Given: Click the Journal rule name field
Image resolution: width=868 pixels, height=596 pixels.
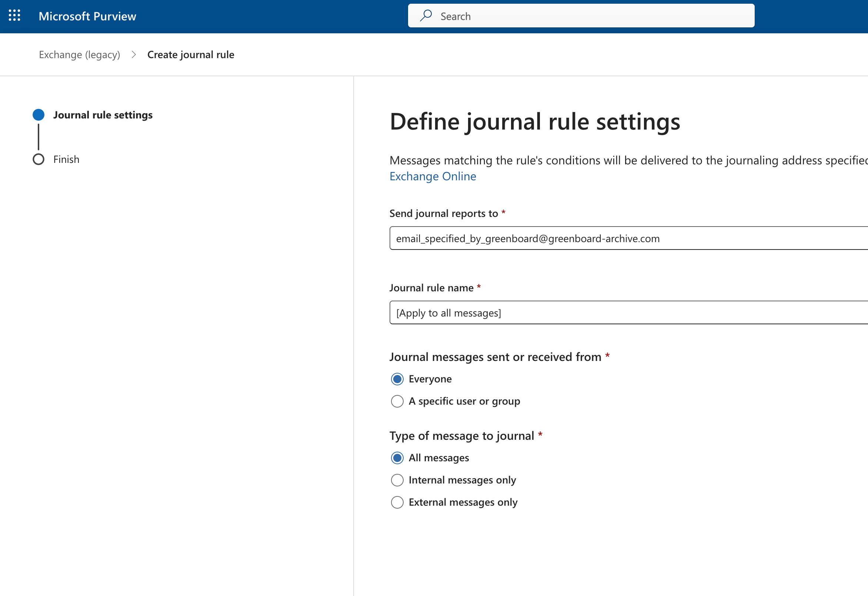Looking at the screenshot, I should [x=628, y=312].
